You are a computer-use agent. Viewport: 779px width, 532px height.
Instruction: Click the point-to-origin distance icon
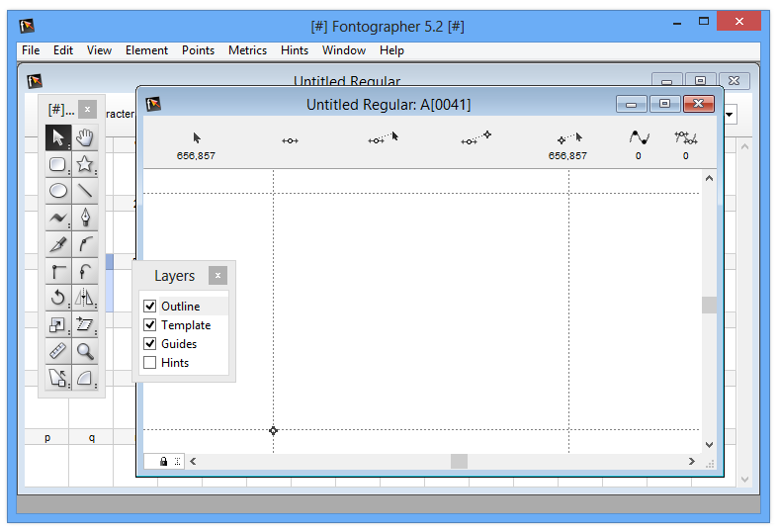(476, 137)
